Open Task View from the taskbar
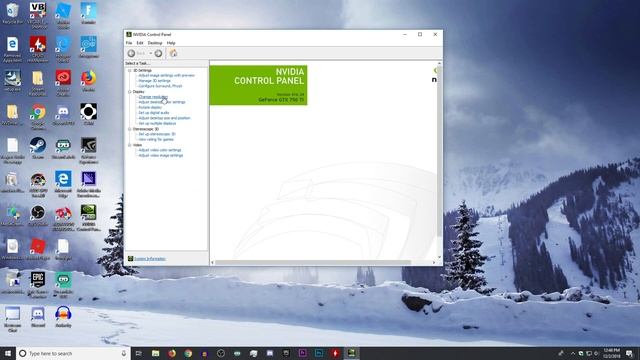The width and height of the screenshot is (640, 360). [139, 353]
